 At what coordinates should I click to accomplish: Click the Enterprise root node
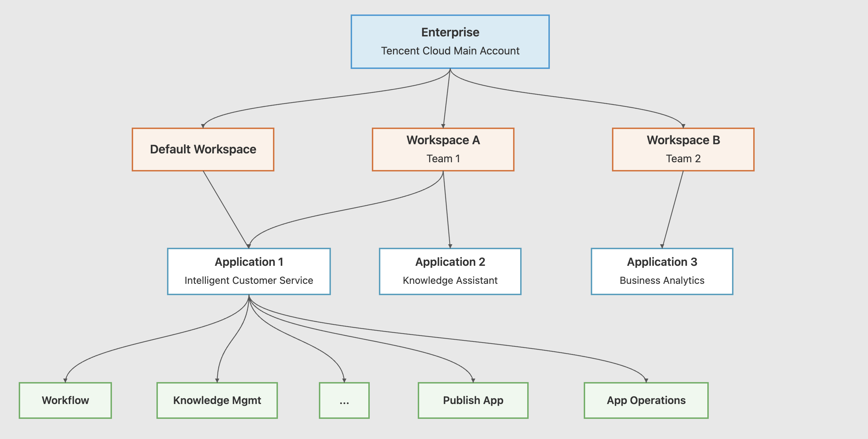[x=450, y=33]
